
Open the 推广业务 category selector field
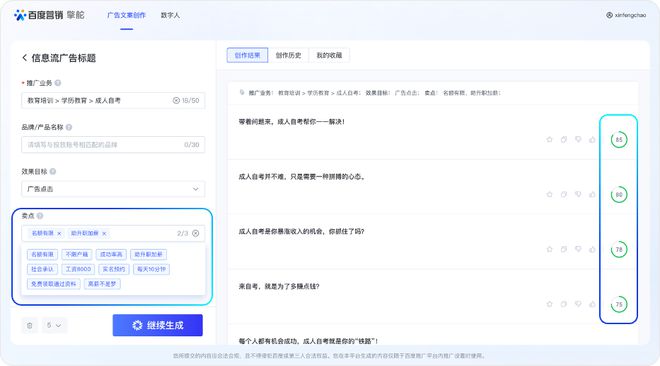113,101
